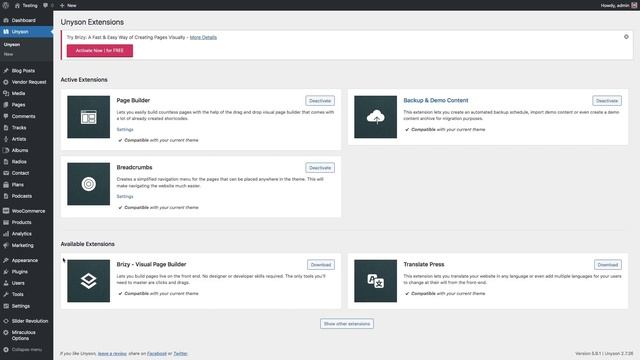Open the Page Builder extension thumbnail icon
The image size is (640, 360).
[89, 117]
